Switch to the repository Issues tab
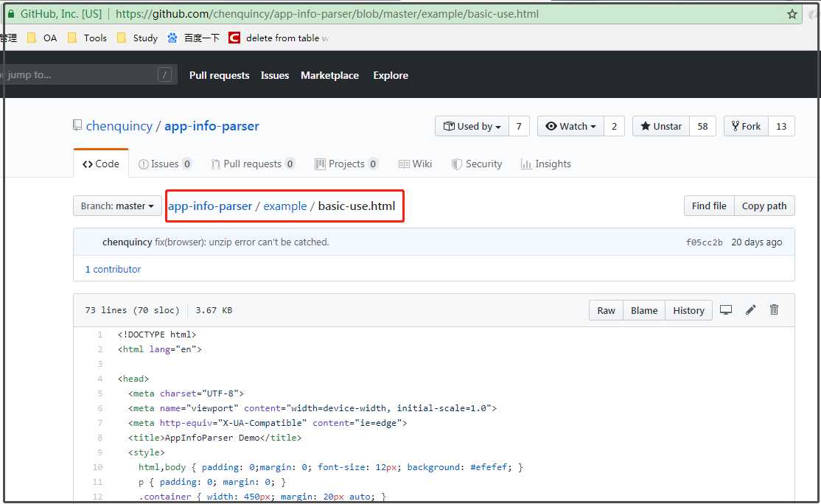Viewport: 821px width, 504px height. 165,164
